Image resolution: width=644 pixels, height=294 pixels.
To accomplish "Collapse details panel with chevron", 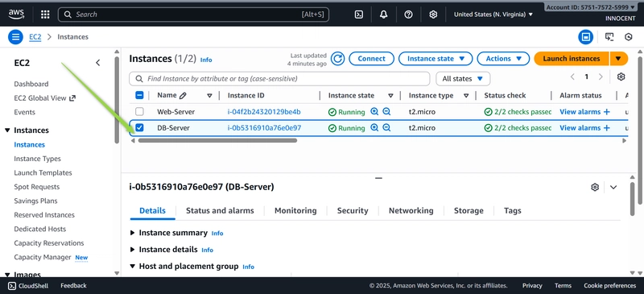I will [x=613, y=187].
